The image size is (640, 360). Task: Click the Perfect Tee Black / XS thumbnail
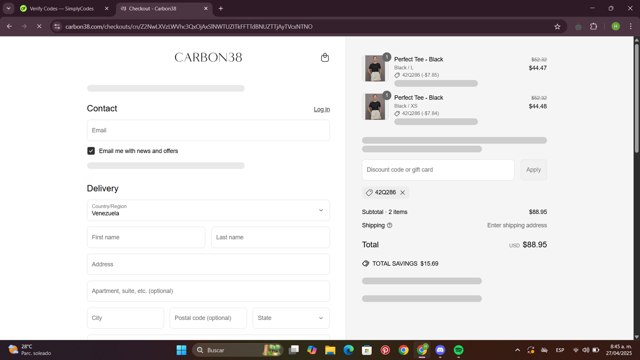click(x=375, y=107)
